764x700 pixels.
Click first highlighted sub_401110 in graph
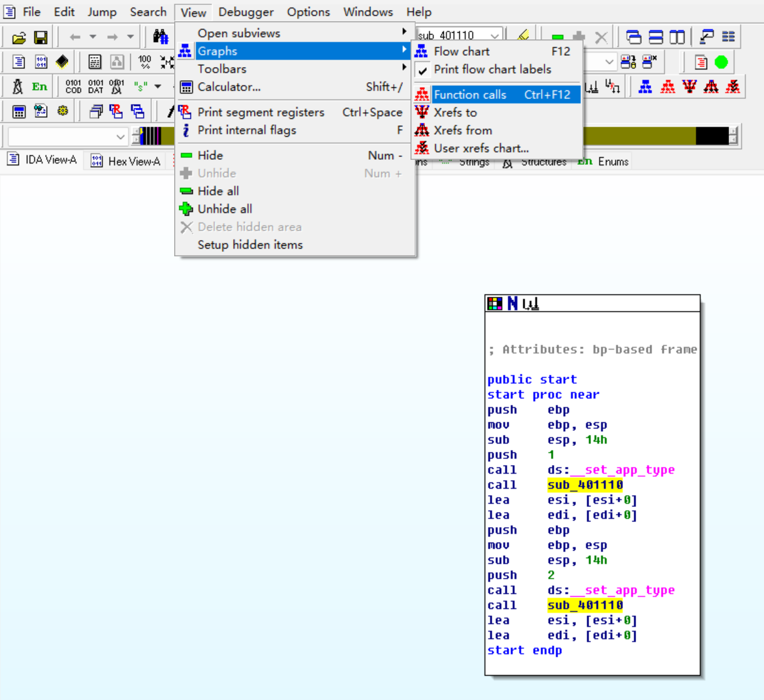click(x=585, y=485)
